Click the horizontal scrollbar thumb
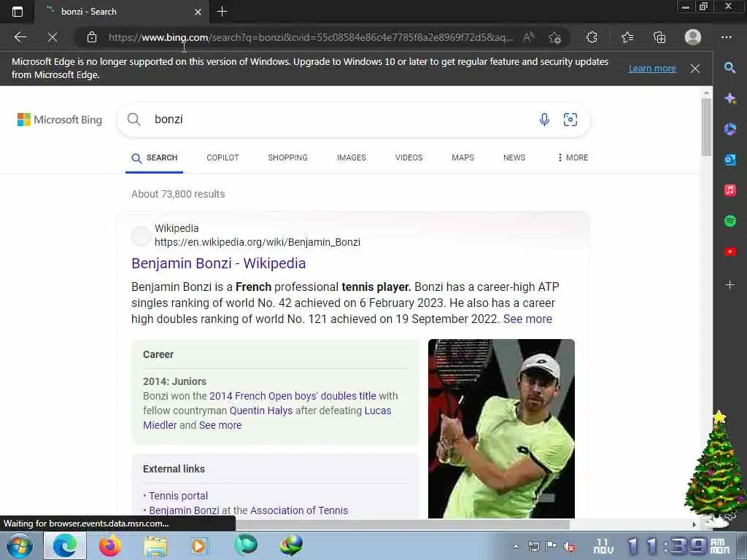The width and height of the screenshot is (747, 560). [x=403, y=524]
